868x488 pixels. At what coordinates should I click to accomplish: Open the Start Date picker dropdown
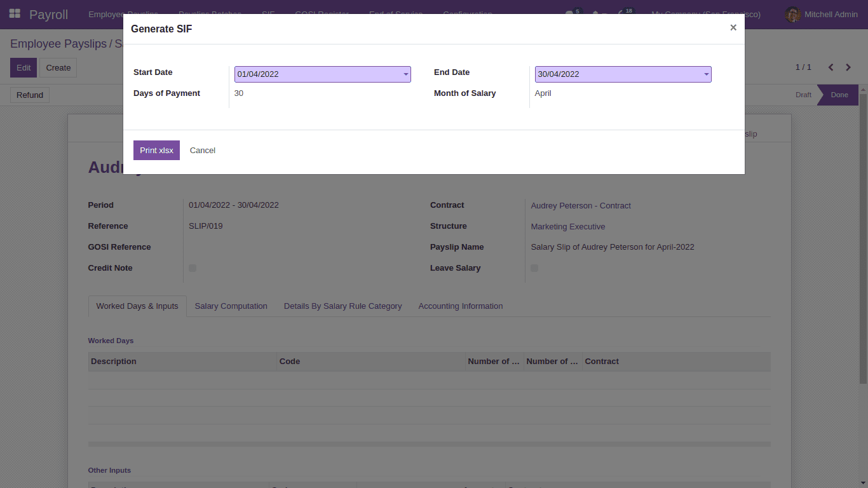coord(405,74)
